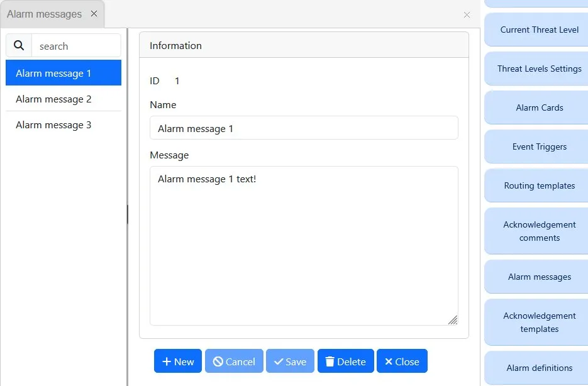This screenshot has height=386, width=588.
Task: Click the plus icon on the New button
Action: [x=167, y=361]
